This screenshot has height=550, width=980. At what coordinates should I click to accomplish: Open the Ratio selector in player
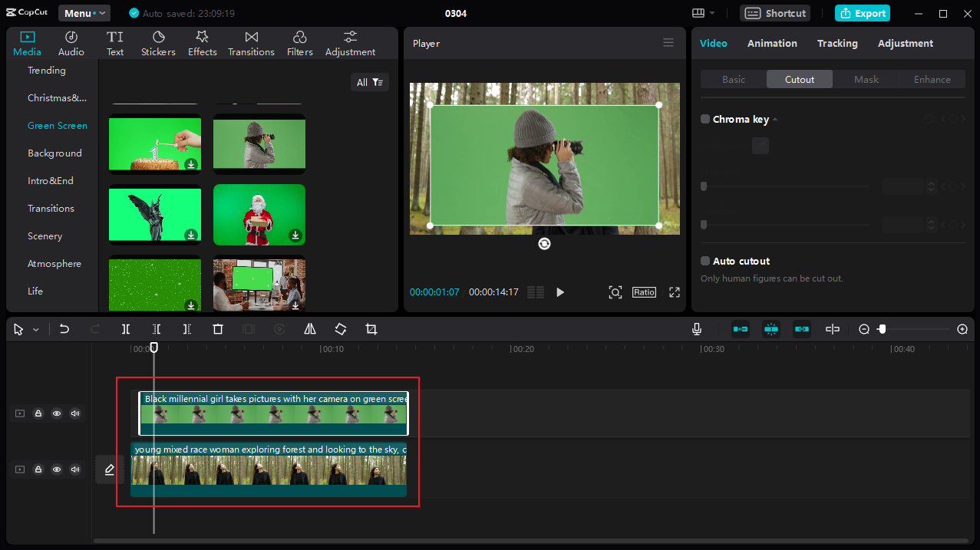(644, 292)
